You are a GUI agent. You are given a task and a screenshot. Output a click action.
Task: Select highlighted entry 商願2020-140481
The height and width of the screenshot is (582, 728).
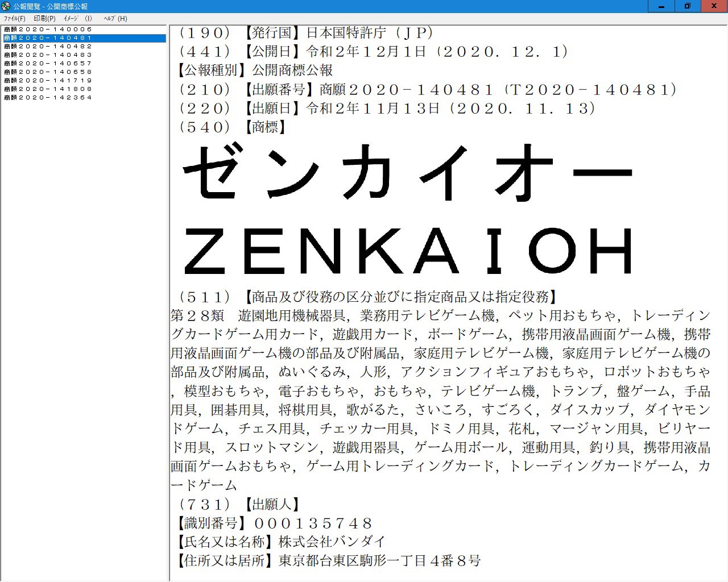[x=48, y=38]
